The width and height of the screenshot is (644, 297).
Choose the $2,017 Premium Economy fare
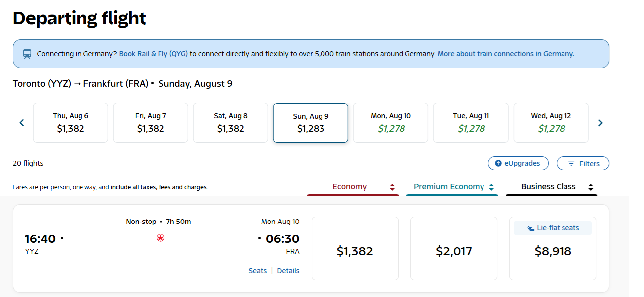[454, 248]
